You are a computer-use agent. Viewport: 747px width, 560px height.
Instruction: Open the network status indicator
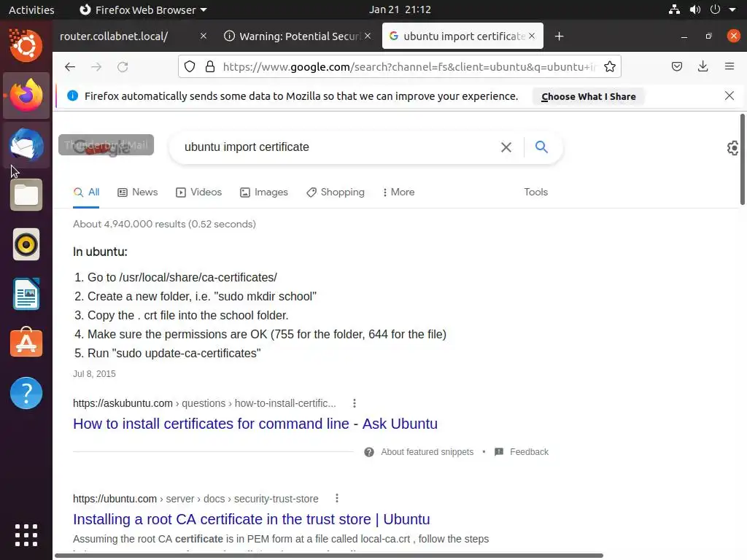coord(674,9)
